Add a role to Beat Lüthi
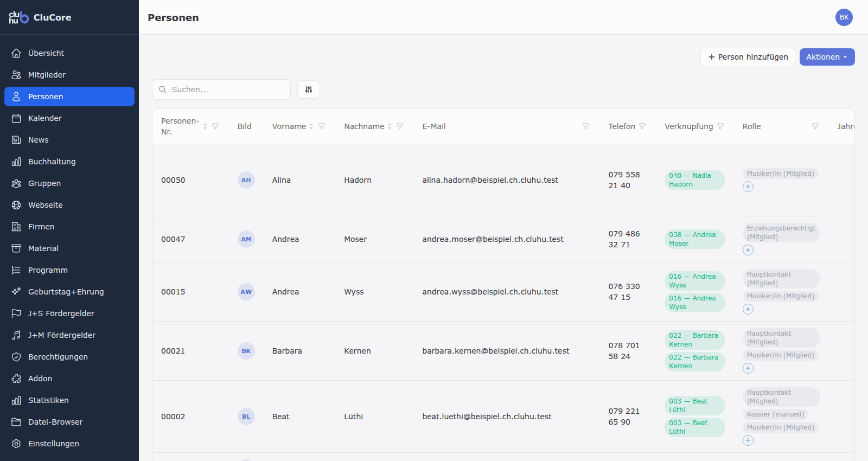 748,440
